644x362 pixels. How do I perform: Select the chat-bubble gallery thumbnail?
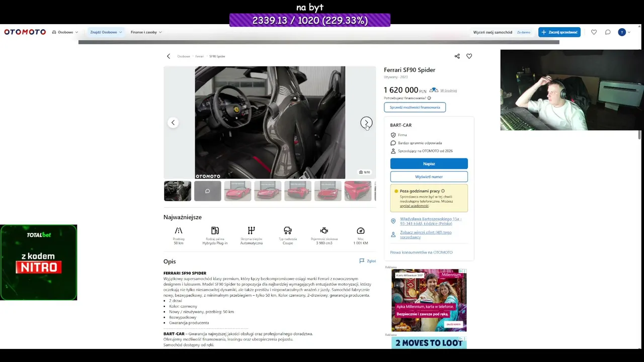208,191
